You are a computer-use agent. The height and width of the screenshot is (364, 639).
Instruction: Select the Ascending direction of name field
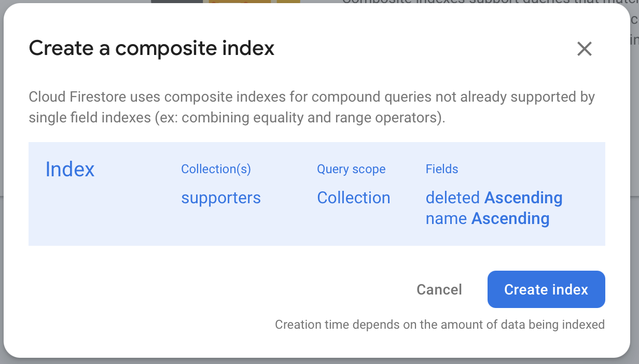tap(510, 218)
